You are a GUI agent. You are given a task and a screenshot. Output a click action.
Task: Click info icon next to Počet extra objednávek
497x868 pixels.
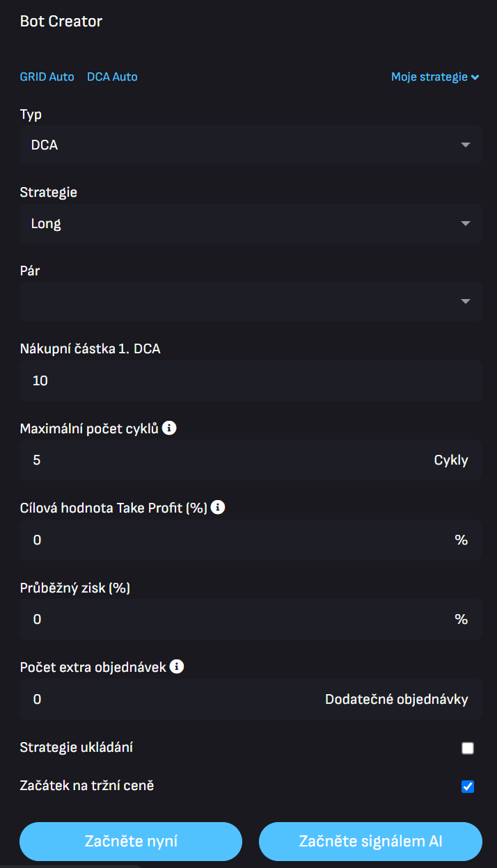pyautogui.click(x=177, y=667)
